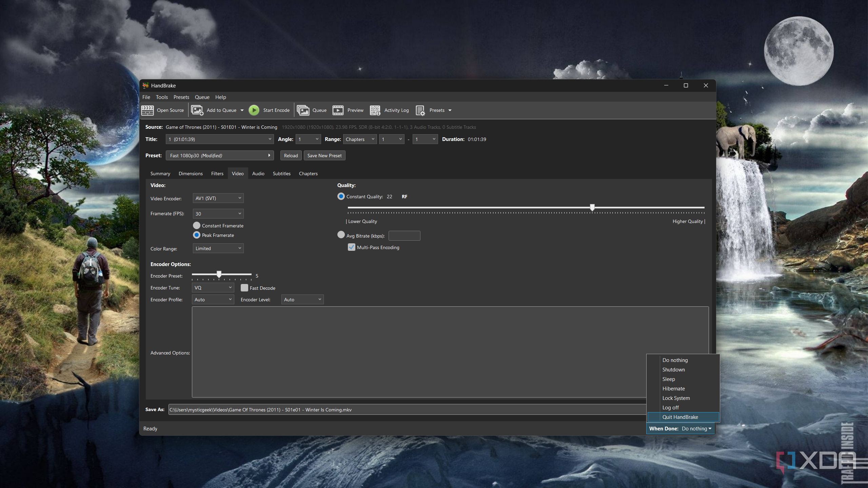Open the Encoder Tune dropdown showing VQ
868x488 pixels.
[213, 287]
